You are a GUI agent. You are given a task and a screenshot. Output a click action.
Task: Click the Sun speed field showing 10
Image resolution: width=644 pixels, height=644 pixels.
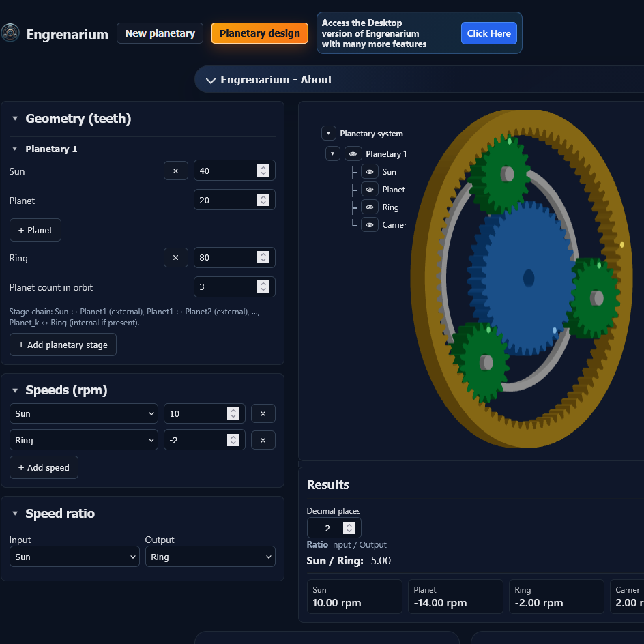pos(205,413)
